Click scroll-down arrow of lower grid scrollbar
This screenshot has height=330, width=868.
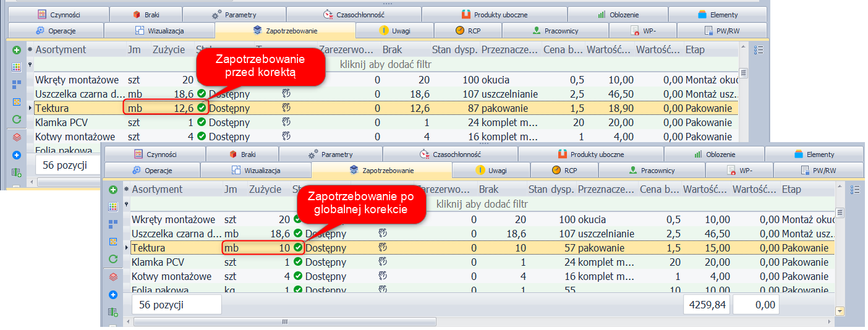[x=840, y=311]
